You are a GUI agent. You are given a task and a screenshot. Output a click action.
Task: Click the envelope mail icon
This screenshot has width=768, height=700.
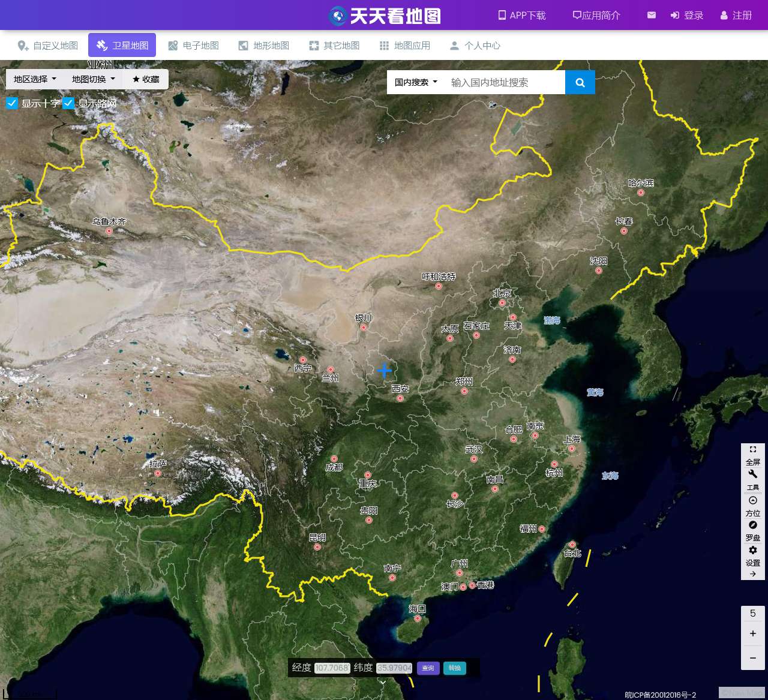(652, 15)
